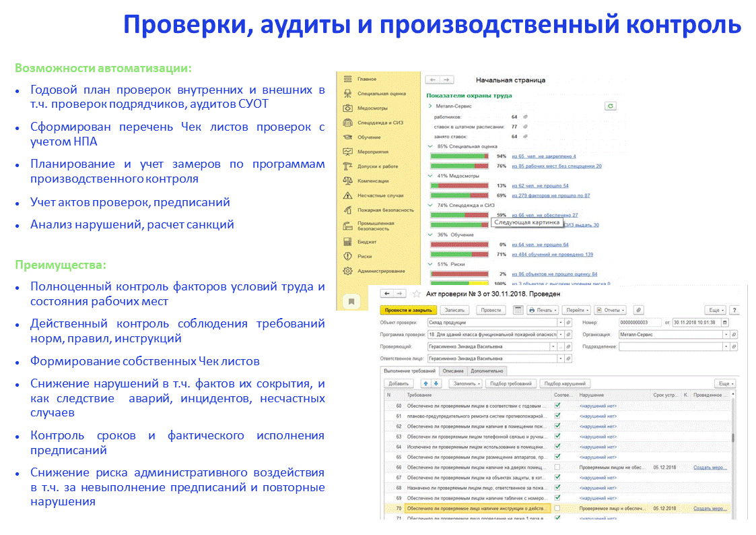Click the Администрирование gear icon
Viewport: 756px width, 535px height.
point(347,271)
